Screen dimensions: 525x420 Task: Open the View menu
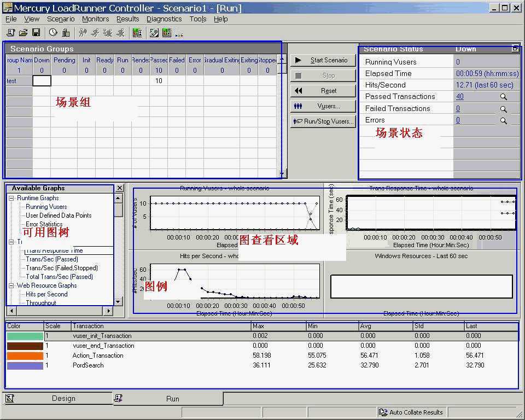[x=32, y=19]
